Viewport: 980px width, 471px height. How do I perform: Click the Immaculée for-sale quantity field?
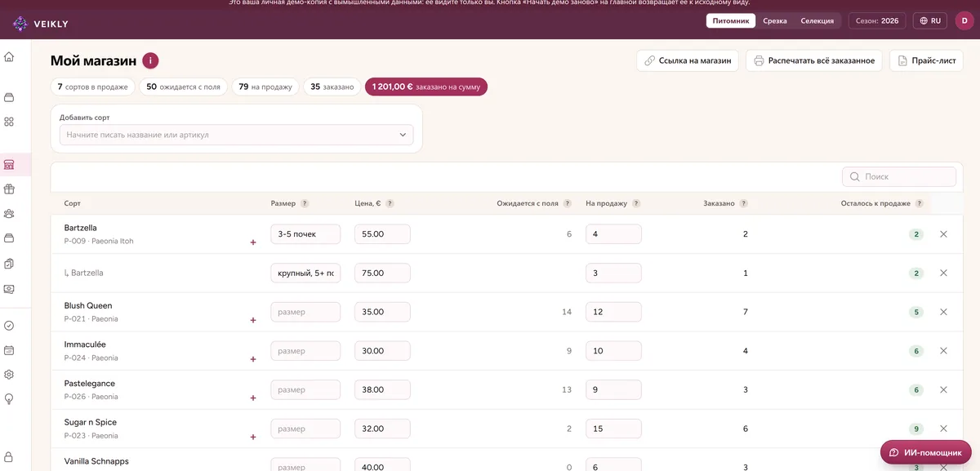(x=613, y=351)
